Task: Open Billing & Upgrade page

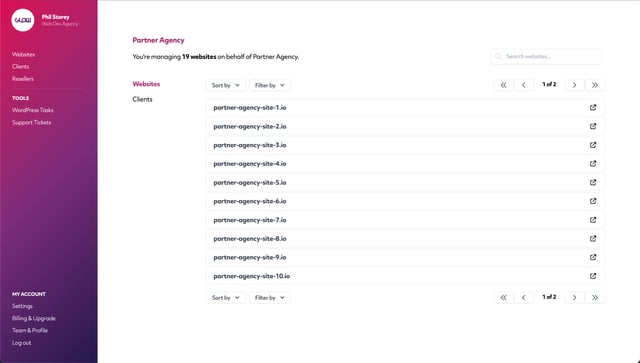Action: (x=33, y=318)
